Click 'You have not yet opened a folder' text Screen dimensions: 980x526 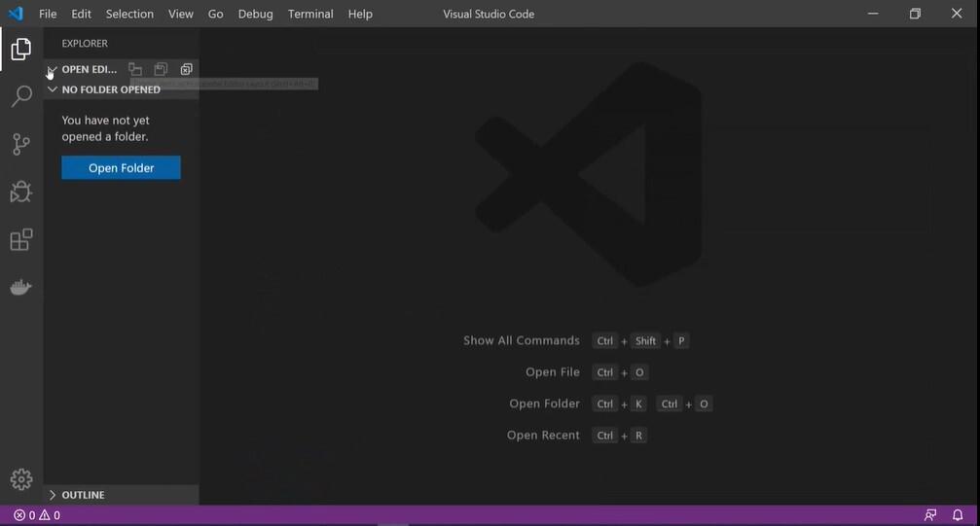pos(106,128)
